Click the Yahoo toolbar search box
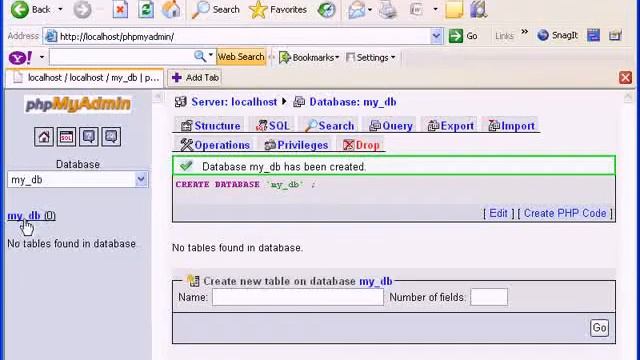The width and height of the screenshot is (640, 360). point(121,57)
